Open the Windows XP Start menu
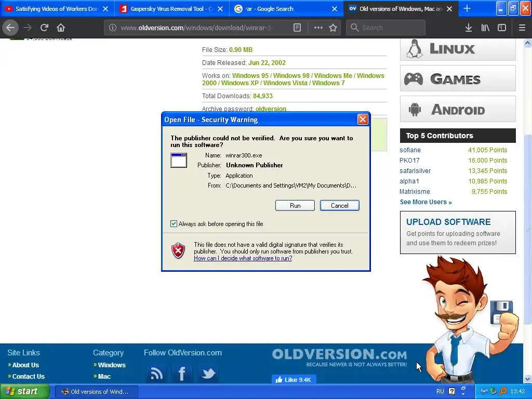The height and width of the screenshot is (399, 532). pyautogui.click(x=25, y=392)
